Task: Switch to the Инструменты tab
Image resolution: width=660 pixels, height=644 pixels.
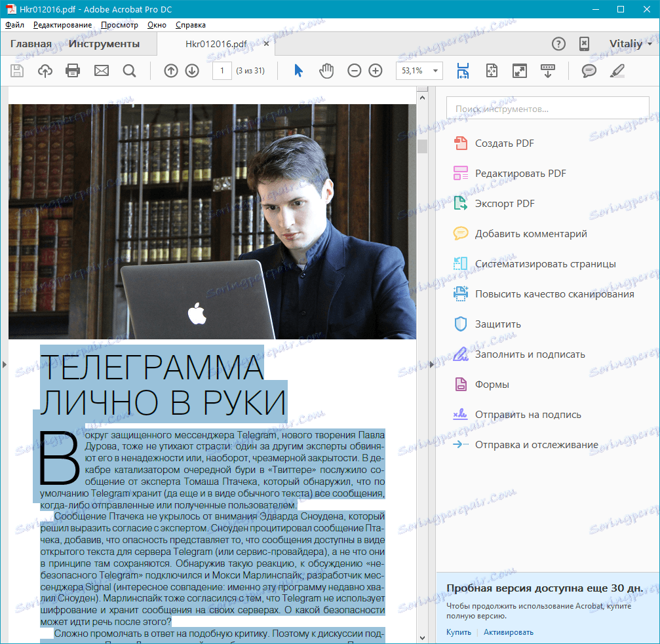Action: [x=104, y=44]
